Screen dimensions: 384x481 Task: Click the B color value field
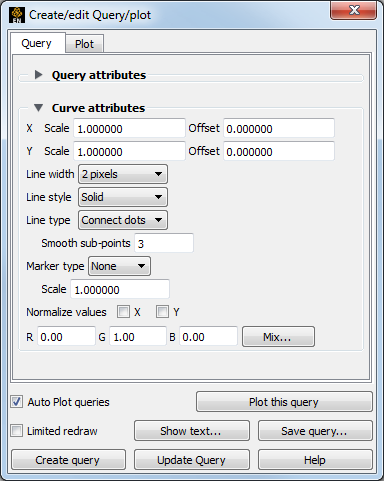(x=208, y=336)
